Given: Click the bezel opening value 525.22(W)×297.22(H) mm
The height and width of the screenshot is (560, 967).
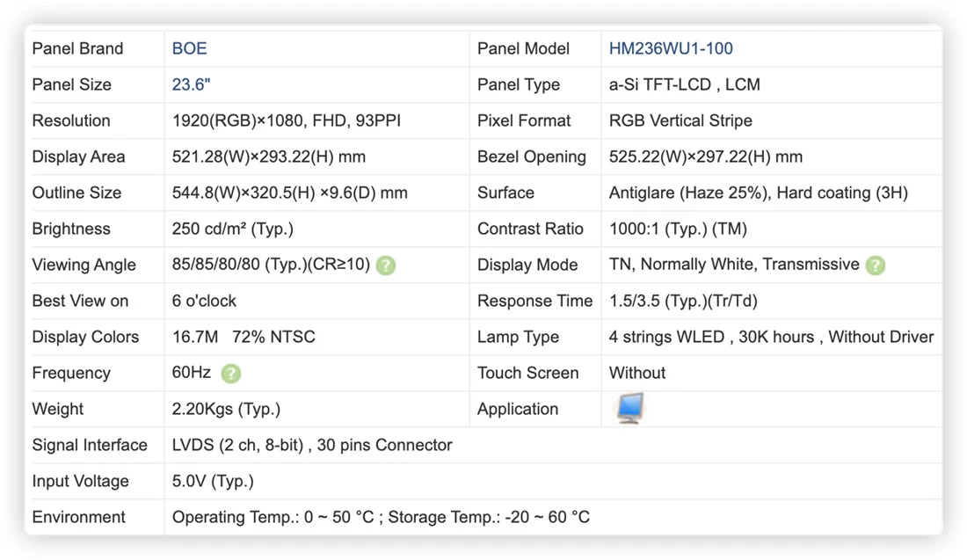Looking at the screenshot, I should tap(706, 156).
